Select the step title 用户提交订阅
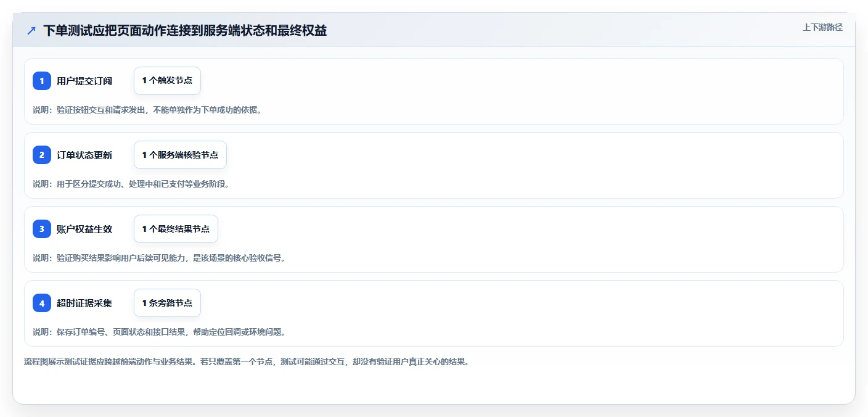Viewport: 868px width, 417px height. click(84, 81)
